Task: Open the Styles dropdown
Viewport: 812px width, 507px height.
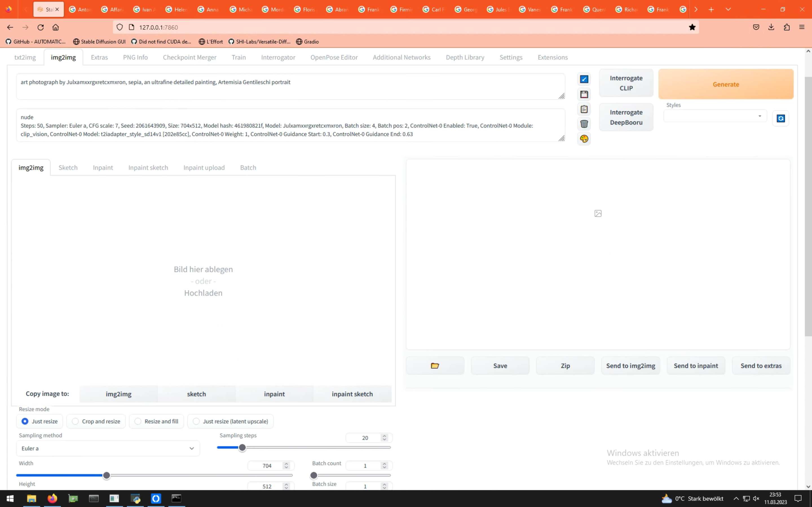Action: click(715, 115)
